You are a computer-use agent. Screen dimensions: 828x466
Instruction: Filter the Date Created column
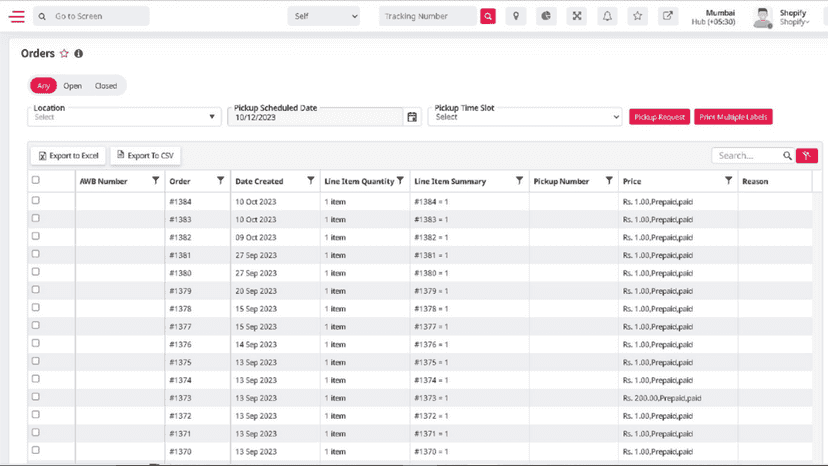pyautogui.click(x=310, y=181)
